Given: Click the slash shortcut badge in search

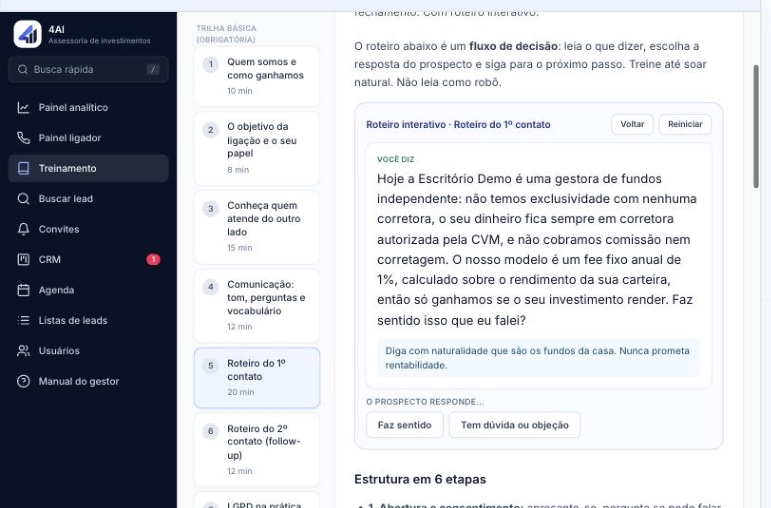Looking at the screenshot, I should 153,69.
